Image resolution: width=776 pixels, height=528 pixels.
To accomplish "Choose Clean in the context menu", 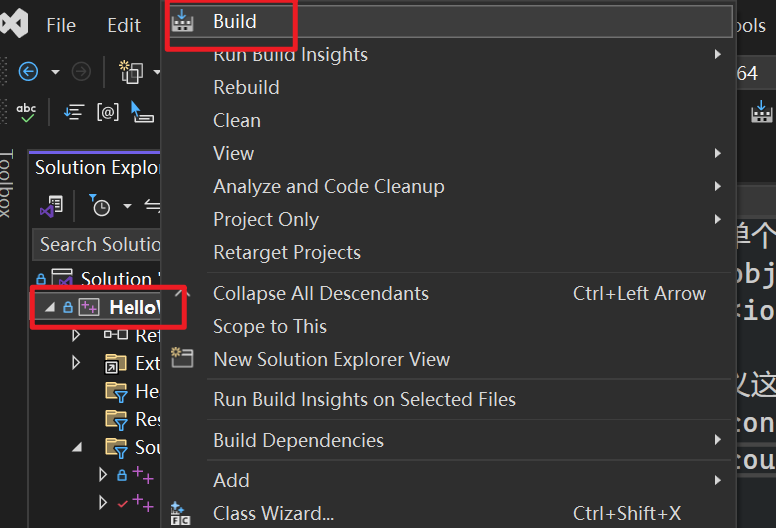I will click(x=237, y=120).
